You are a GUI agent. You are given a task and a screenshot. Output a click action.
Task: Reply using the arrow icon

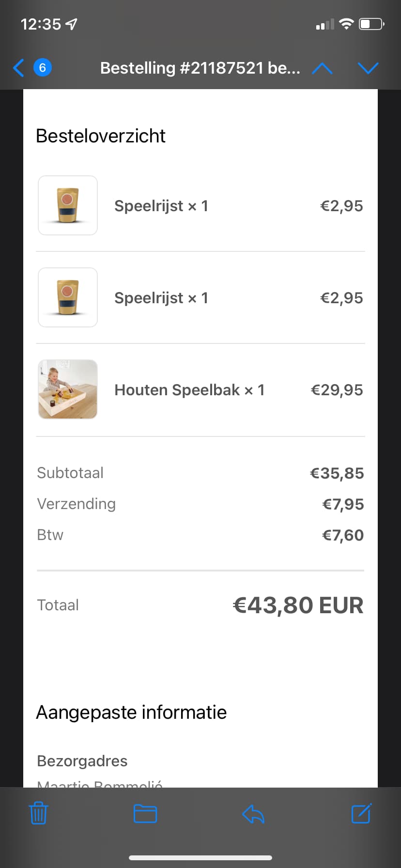click(253, 813)
